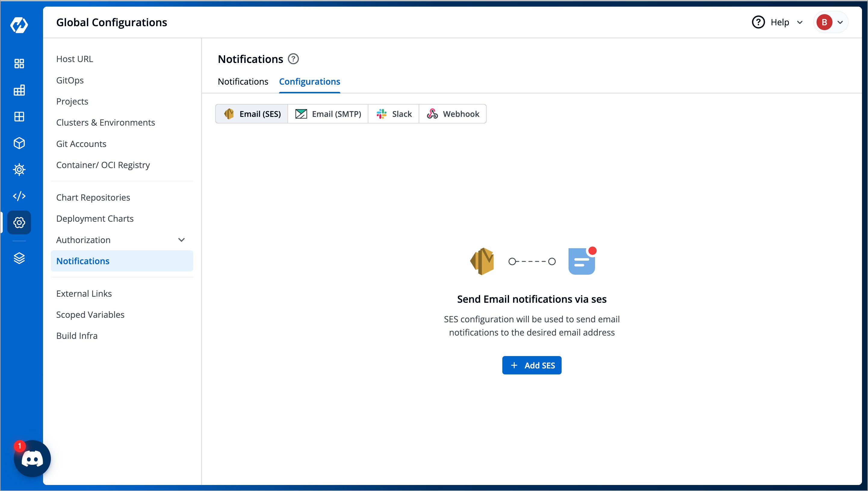This screenshot has height=491, width=868.
Task: Open the code/CI icon in sidebar
Action: [x=19, y=195]
